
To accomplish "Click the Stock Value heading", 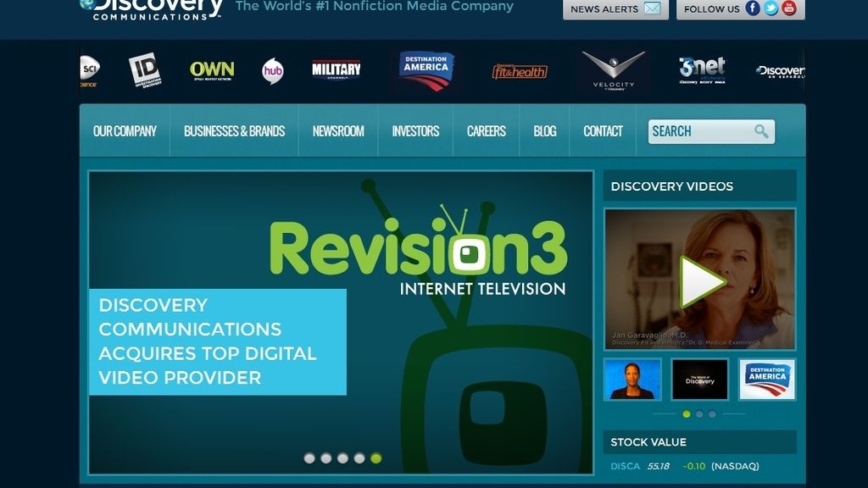I will click(x=648, y=442).
